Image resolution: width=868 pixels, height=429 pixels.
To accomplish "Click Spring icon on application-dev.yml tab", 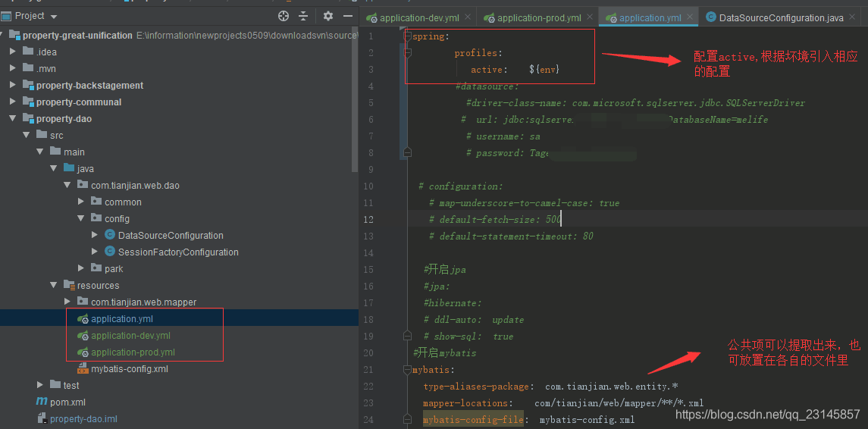I will (x=372, y=17).
